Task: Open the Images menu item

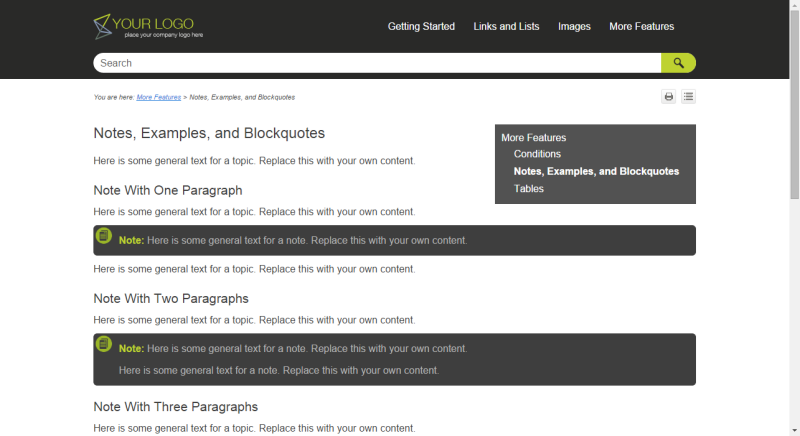Action: (x=574, y=27)
